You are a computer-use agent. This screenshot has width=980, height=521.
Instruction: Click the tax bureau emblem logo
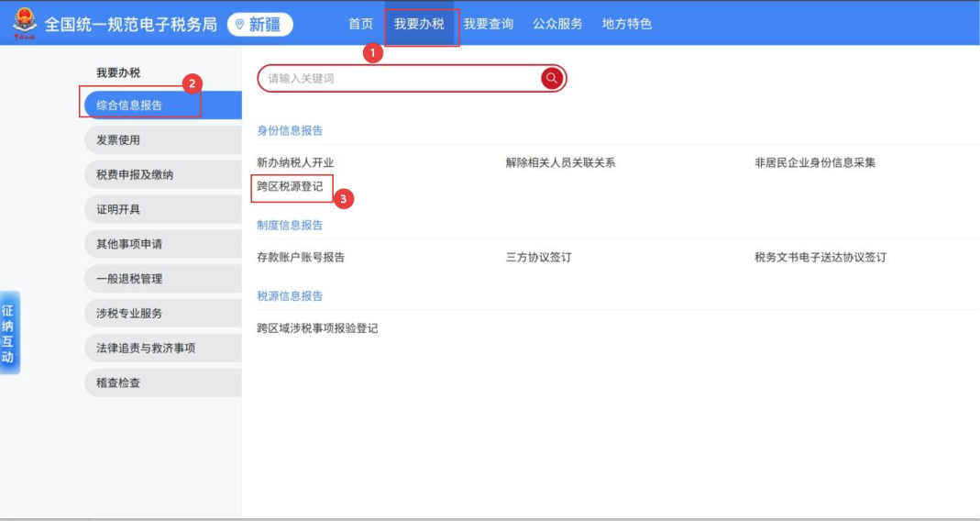pyautogui.click(x=25, y=24)
